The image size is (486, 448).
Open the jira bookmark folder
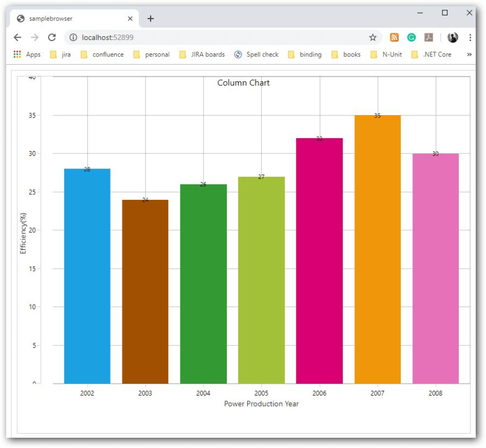point(61,54)
